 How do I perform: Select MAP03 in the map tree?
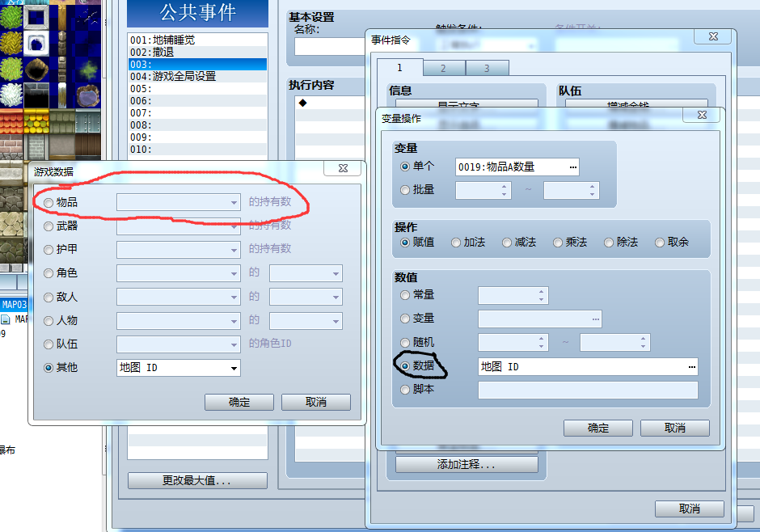click(14, 305)
